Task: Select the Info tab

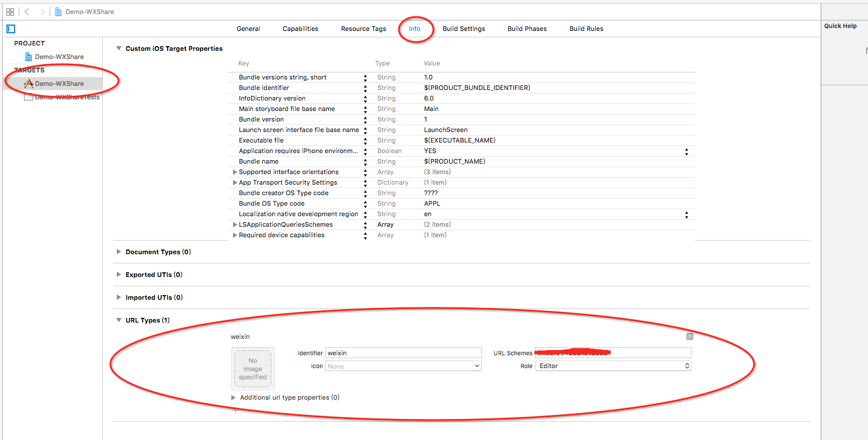Action: tap(415, 29)
